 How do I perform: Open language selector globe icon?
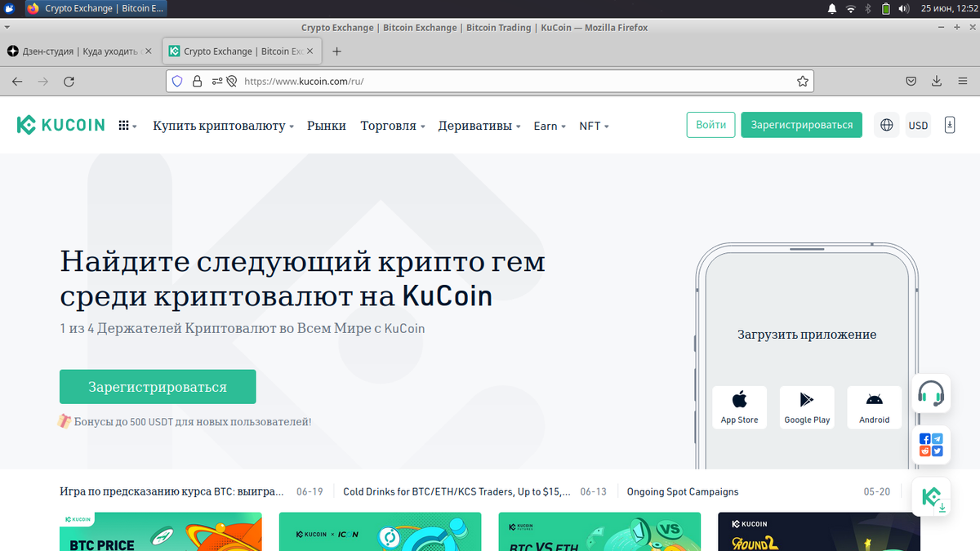pyautogui.click(x=886, y=125)
